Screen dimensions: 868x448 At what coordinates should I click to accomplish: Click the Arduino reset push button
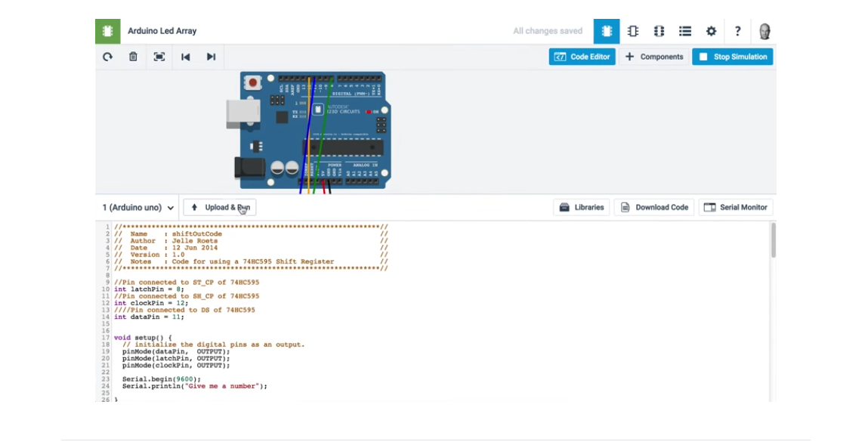coord(253,82)
